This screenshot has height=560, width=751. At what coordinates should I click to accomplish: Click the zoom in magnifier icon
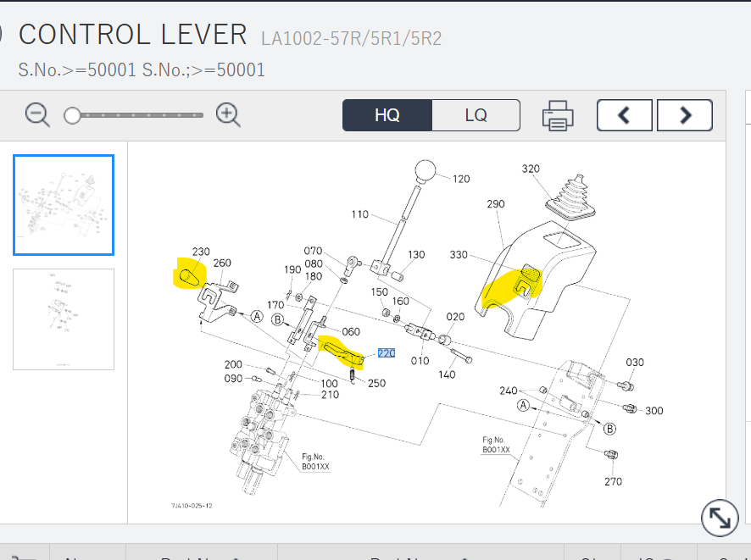point(228,114)
